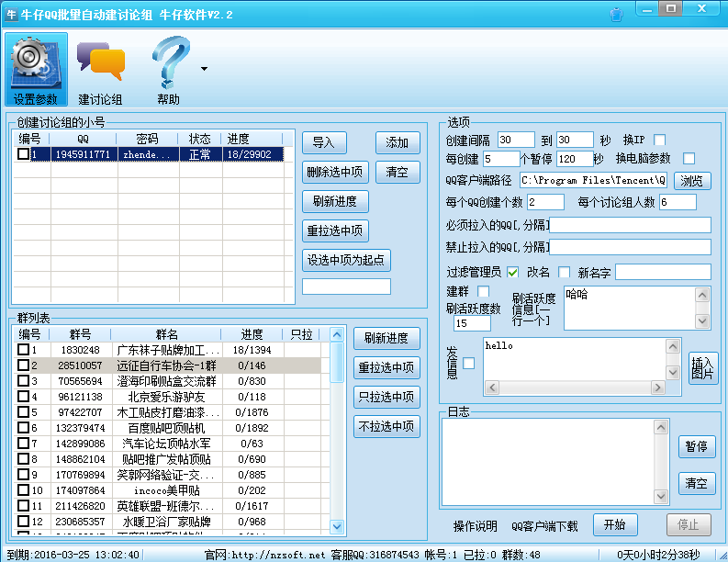Click the 创建间隔 start value field
Image resolution: width=728 pixels, height=562 pixels.
[516, 140]
